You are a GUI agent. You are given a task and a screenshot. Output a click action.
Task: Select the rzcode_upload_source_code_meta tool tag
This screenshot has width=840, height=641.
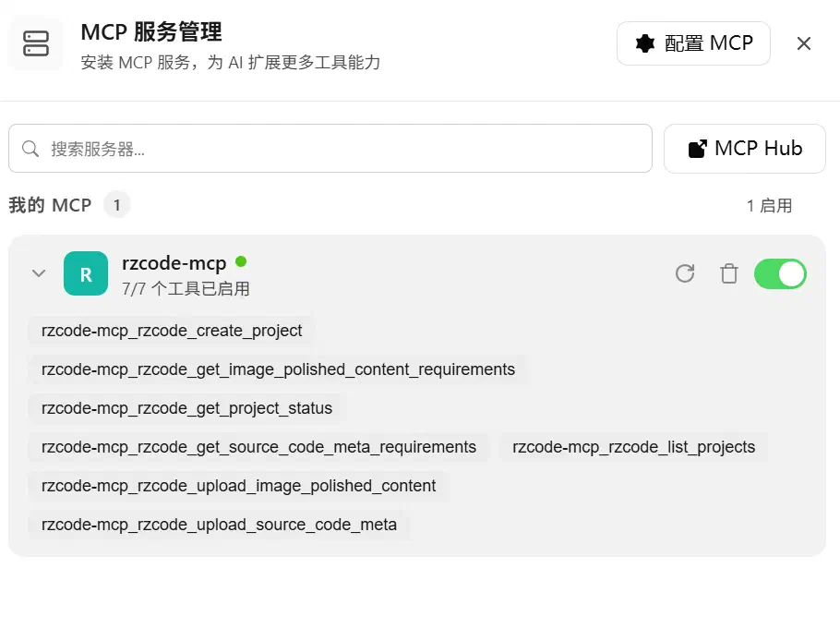219,525
